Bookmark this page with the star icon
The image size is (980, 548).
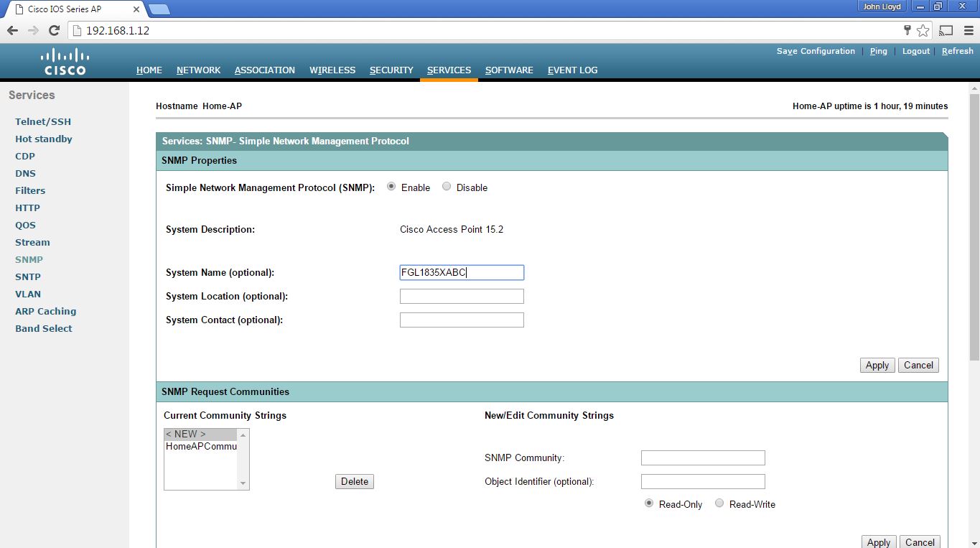tap(923, 30)
